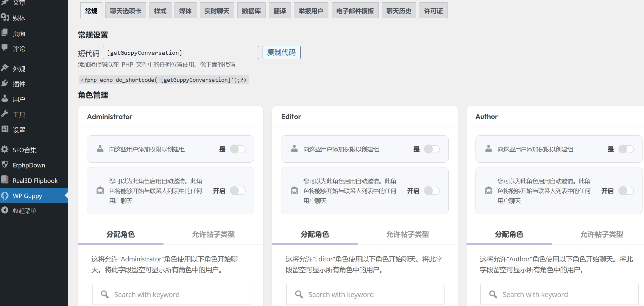Click the Appearance (外观) brush icon

pyautogui.click(x=5, y=68)
